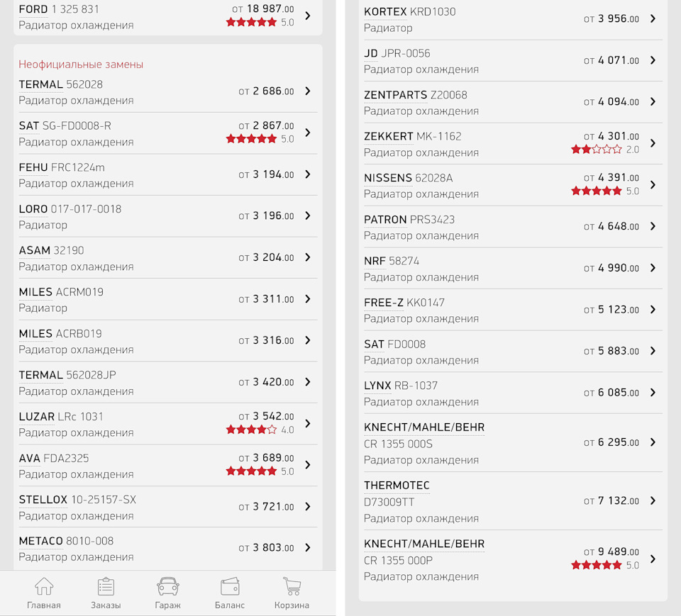Select the Неофициальные замены section heading
Viewport: 681px width, 616px height.
pos(81,65)
